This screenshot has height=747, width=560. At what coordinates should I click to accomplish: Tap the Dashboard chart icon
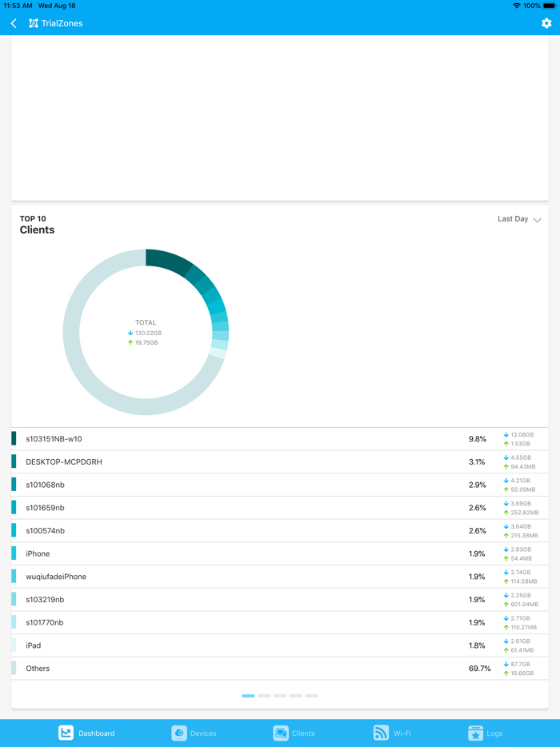[x=66, y=733]
